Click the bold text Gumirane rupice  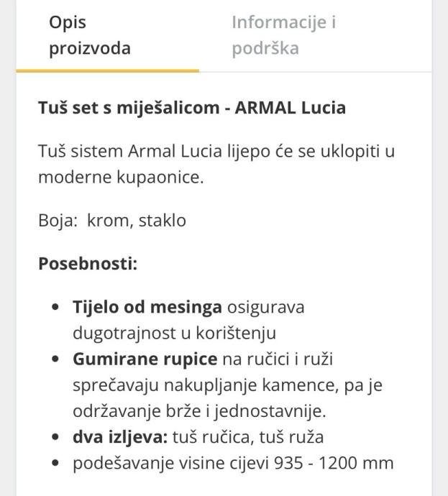(145, 359)
